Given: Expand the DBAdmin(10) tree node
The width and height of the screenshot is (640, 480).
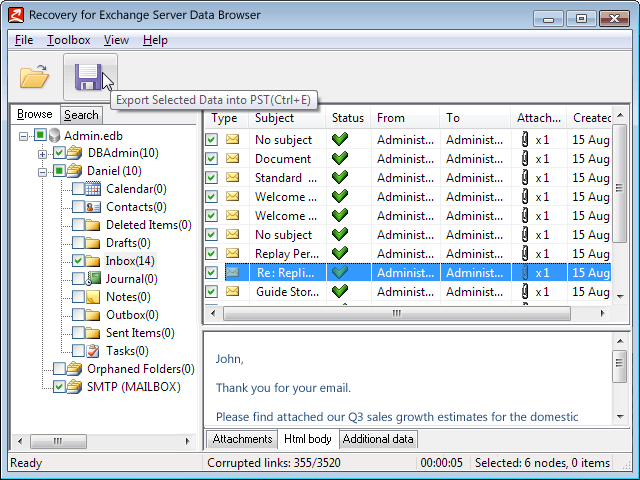Looking at the screenshot, I should (42, 154).
